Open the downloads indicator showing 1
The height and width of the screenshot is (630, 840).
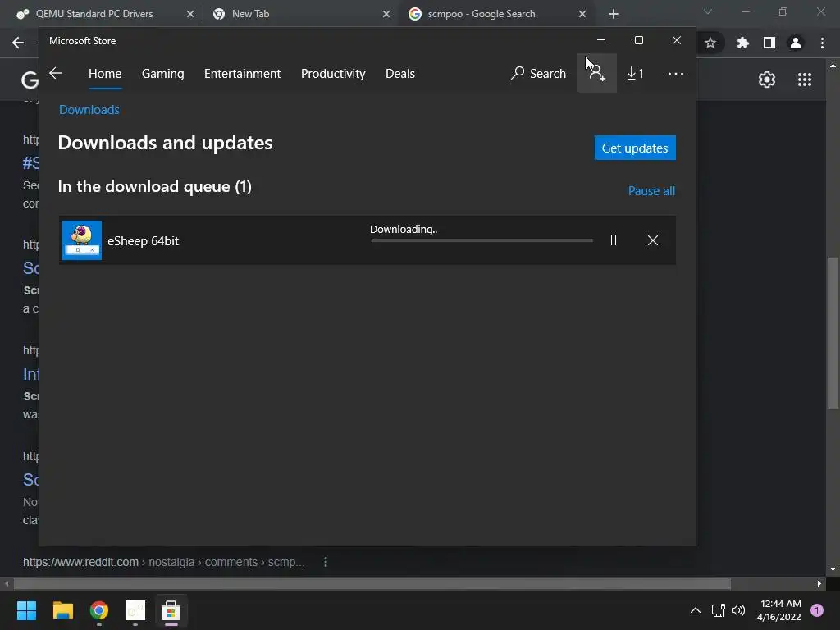pyautogui.click(x=636, y=73)
